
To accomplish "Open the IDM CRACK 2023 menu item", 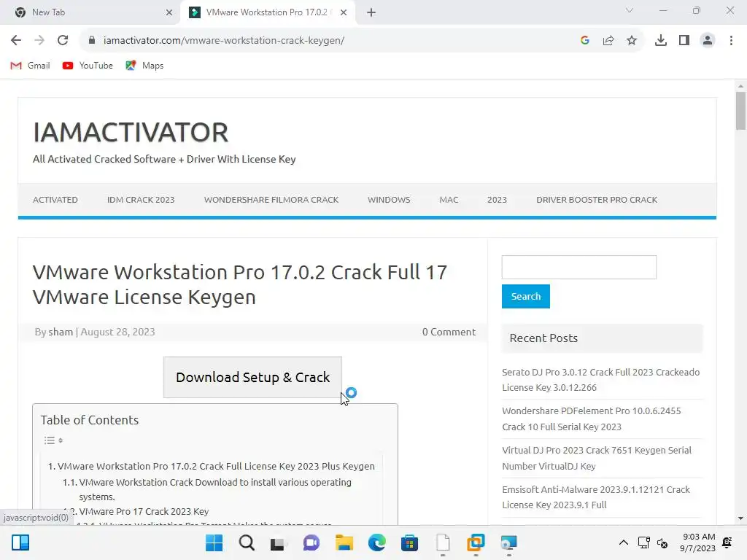I will 141,200.
